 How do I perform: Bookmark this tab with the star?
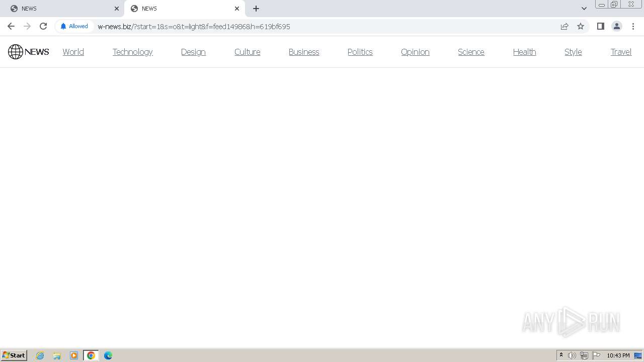click(x=581, y=26)
